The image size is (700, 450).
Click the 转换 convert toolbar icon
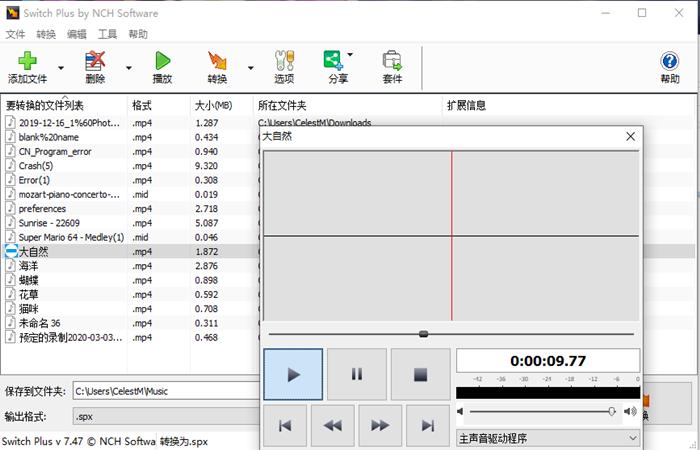pos(217,61)
